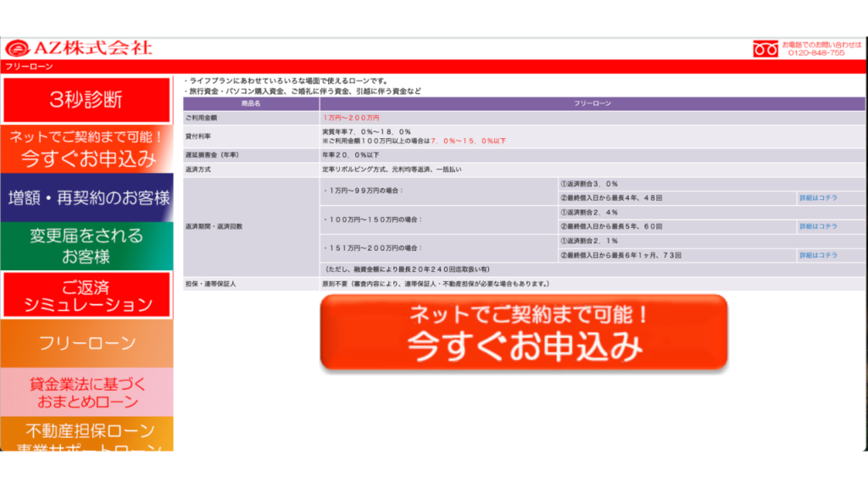The image size is (868, 488).
Task: Click the AZ株式会社 company name text
Action: (92, 47)
